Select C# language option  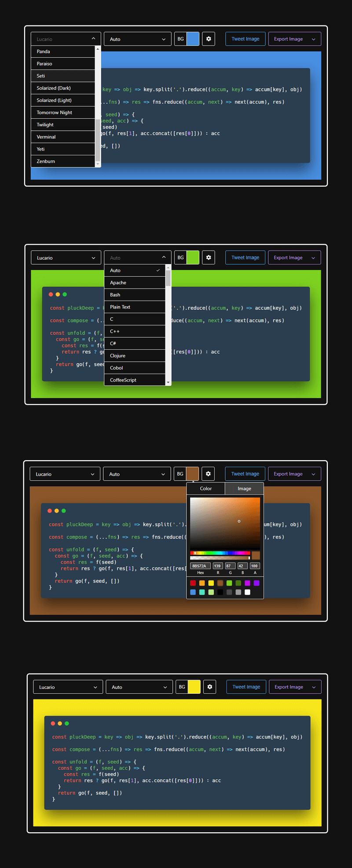click(x=135, y=343)
